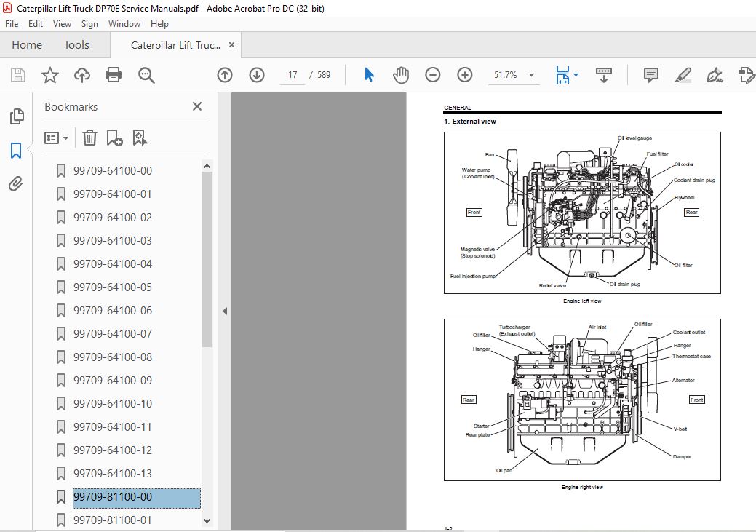Open the Sign document pen icon
The width and height of the screenshot is (756, 532).
point(714,75)
